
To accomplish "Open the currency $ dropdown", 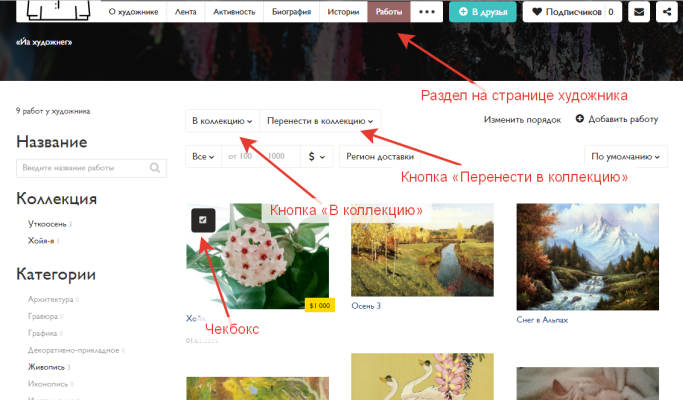I will point(317,157).
